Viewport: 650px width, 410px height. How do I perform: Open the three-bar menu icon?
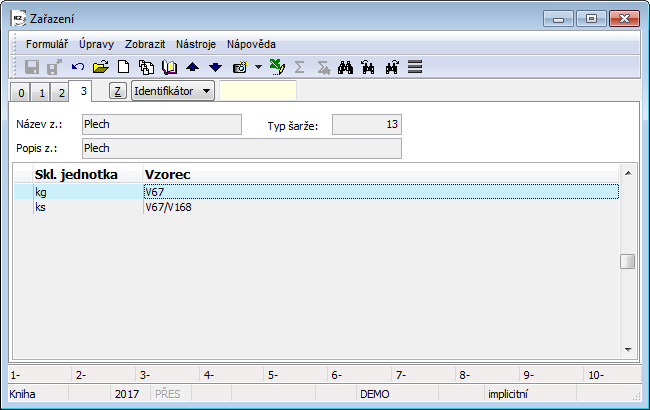415,67
